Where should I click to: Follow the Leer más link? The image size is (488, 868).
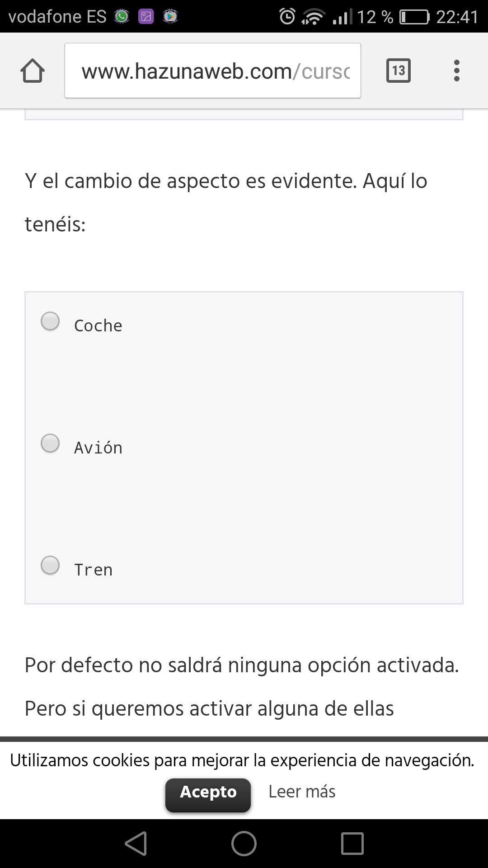[302, 792]
